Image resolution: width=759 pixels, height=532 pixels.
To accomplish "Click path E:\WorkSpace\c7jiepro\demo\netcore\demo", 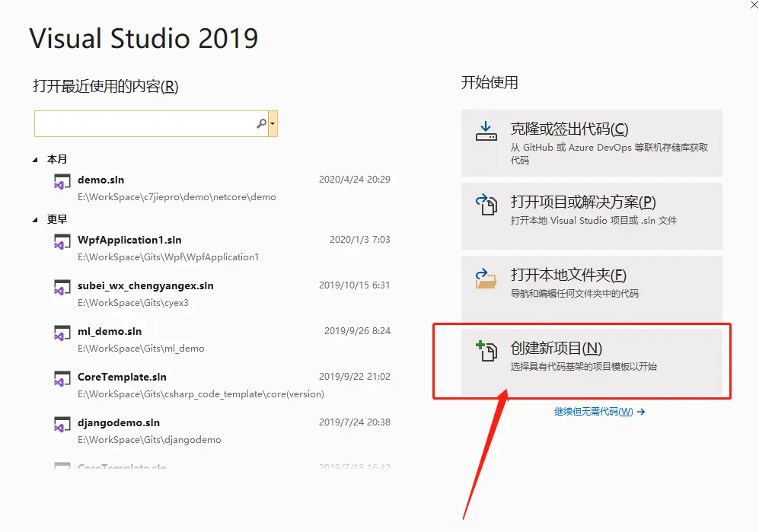I will 177,198.
